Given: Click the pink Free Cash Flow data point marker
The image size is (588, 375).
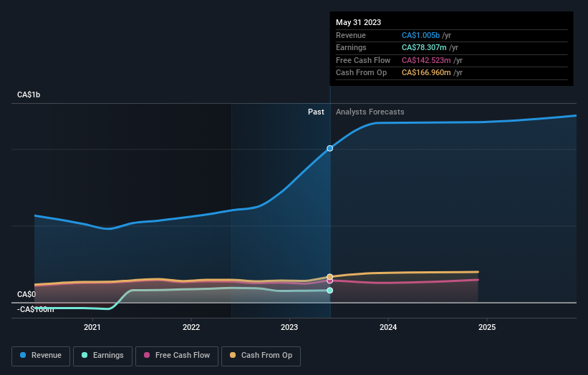Looking at the screenshot, I should click(x=329, y=281).
